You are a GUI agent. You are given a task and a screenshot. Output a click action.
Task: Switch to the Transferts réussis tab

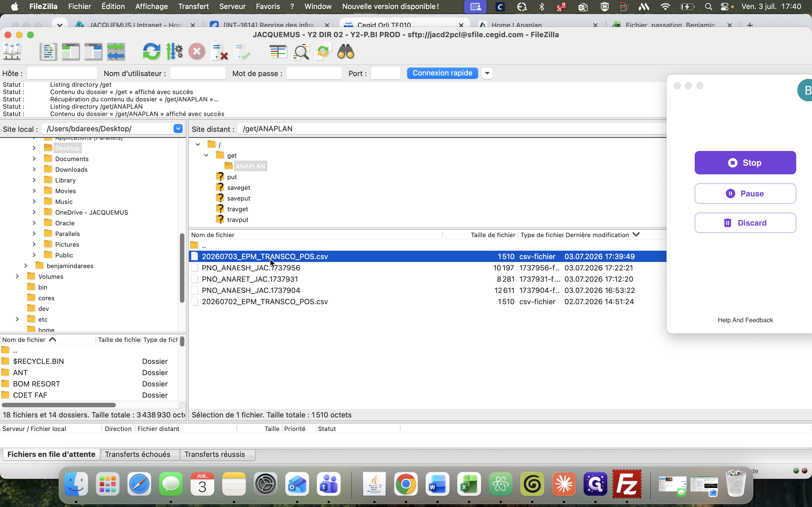click(215, 454)
